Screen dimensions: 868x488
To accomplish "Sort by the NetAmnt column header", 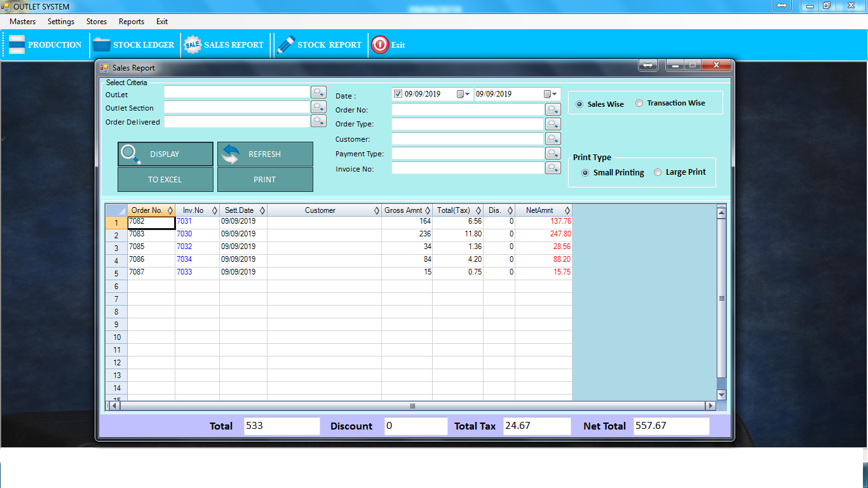I will click(544, 210).
